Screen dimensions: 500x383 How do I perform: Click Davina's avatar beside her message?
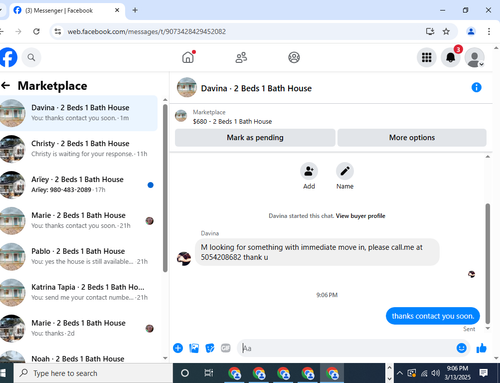(184, 258)
